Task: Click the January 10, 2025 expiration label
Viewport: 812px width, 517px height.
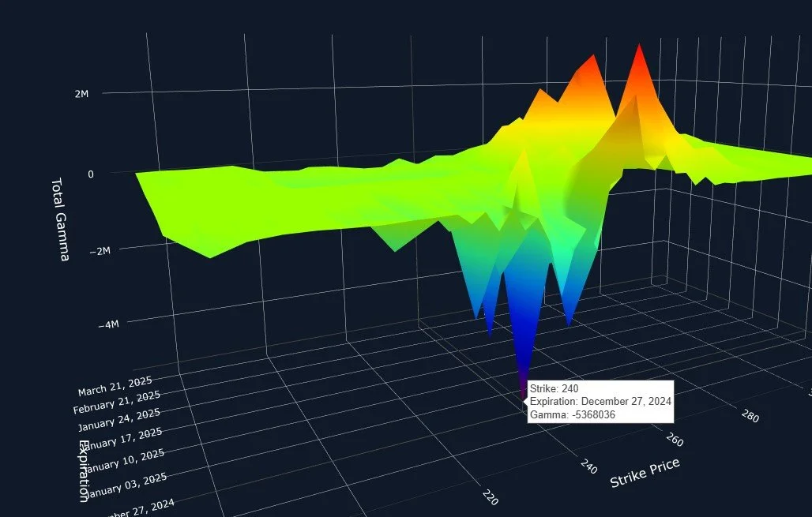Action: (123, 461)
